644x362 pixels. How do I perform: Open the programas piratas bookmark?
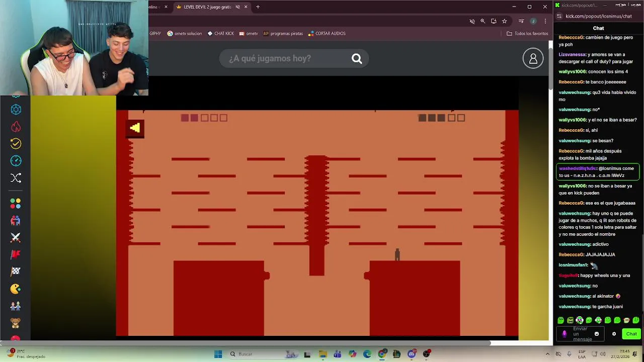coord(283,34)
